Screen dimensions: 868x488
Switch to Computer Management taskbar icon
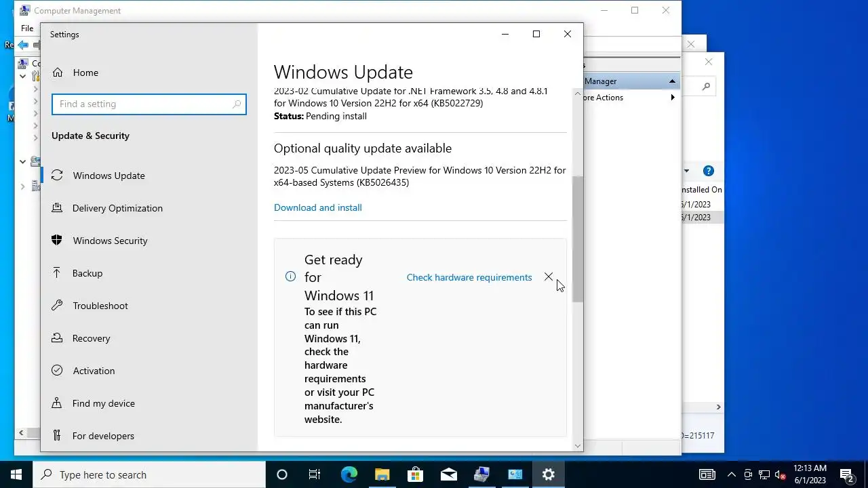(x=481, y=474)
